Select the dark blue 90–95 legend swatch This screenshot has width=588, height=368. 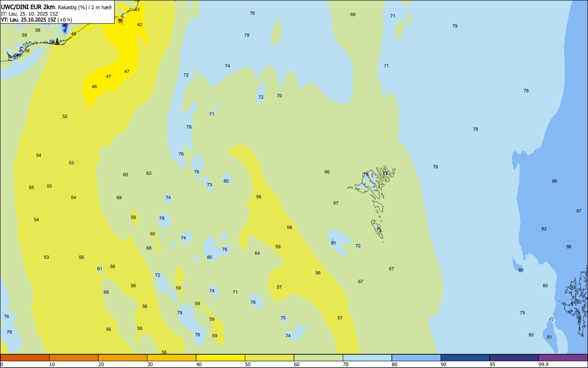pyautogui.click(x=465, y=357)
